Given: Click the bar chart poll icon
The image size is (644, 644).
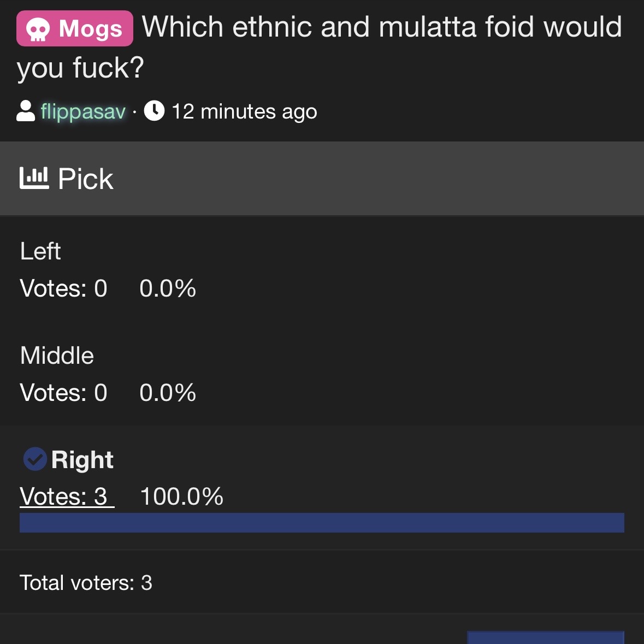Looking at the screenshot, I should point(34,178).
